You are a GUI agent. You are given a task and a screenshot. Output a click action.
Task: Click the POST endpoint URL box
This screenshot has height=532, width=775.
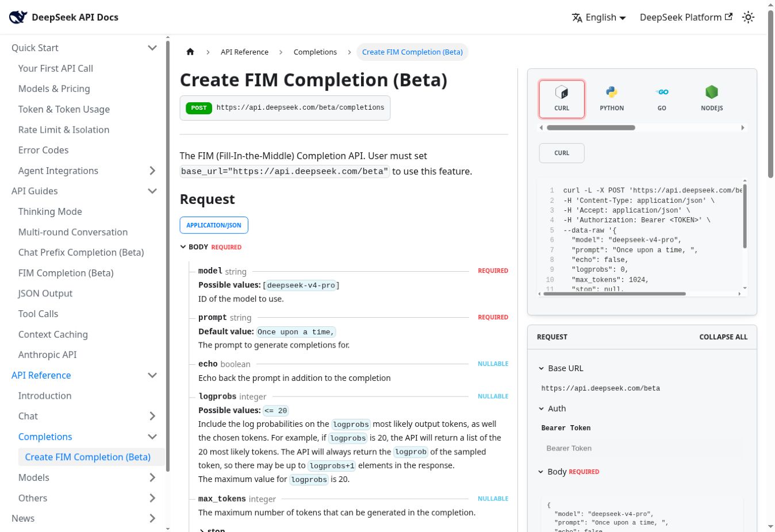(x=285, y=108)
